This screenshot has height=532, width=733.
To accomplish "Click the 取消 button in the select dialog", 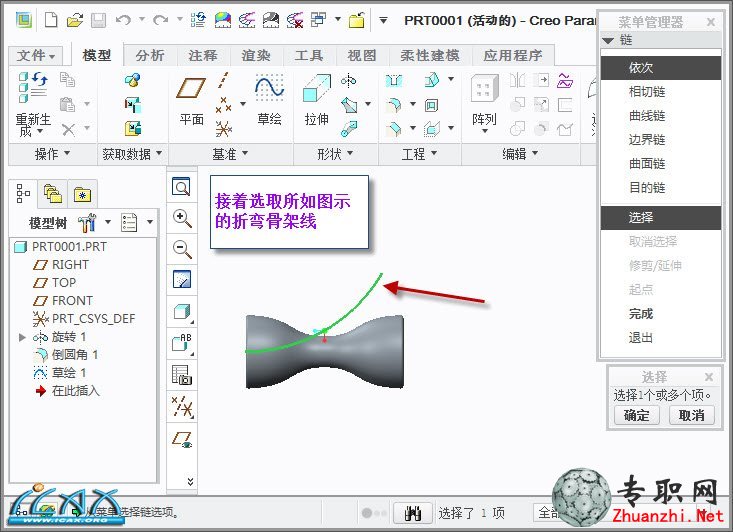I will coord(691,415).
